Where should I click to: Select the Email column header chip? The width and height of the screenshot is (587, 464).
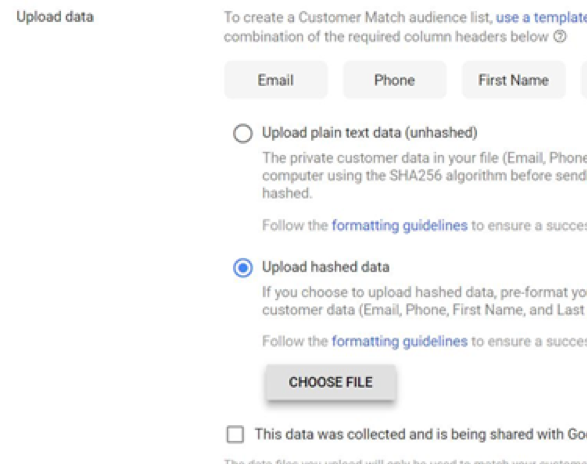point(276,80)
